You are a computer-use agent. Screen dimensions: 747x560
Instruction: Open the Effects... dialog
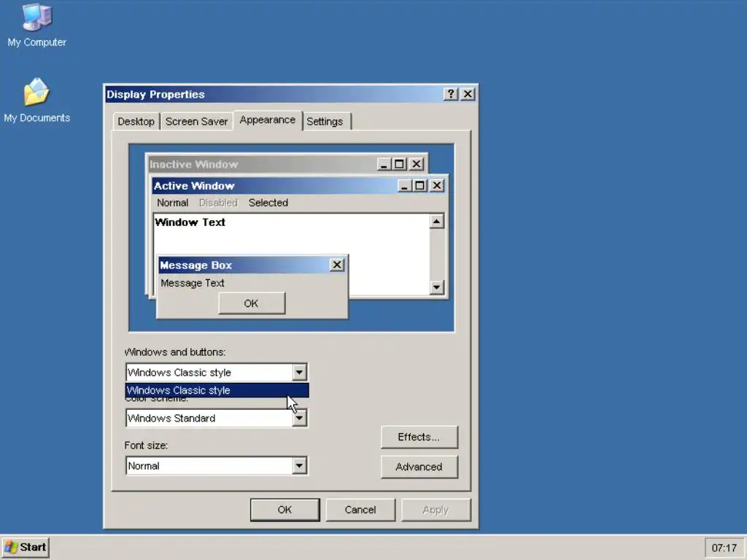pyautogui.click(x=419, y=437)
